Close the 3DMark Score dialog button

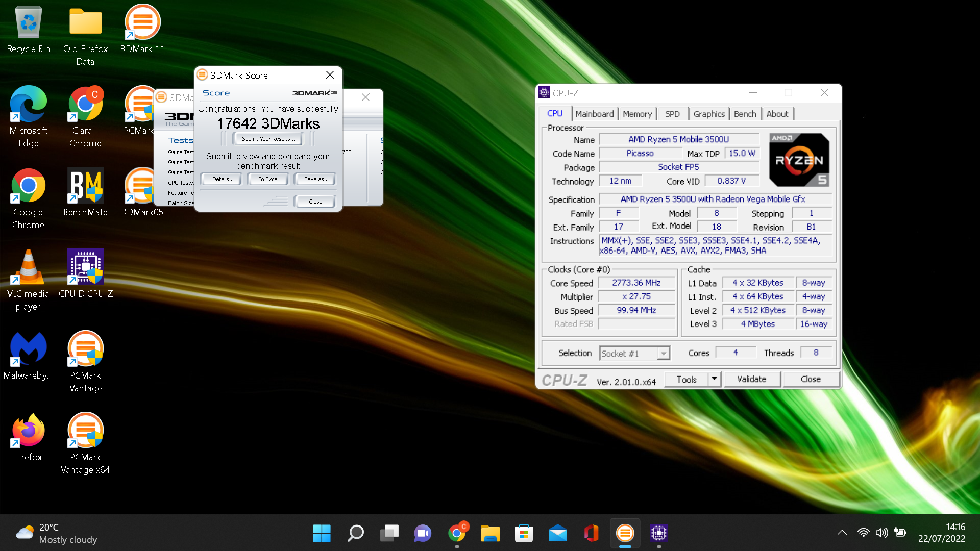point(315,202)
